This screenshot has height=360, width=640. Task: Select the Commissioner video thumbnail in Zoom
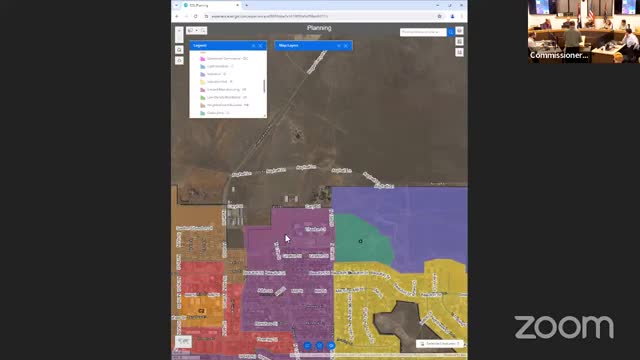(584, 31)
